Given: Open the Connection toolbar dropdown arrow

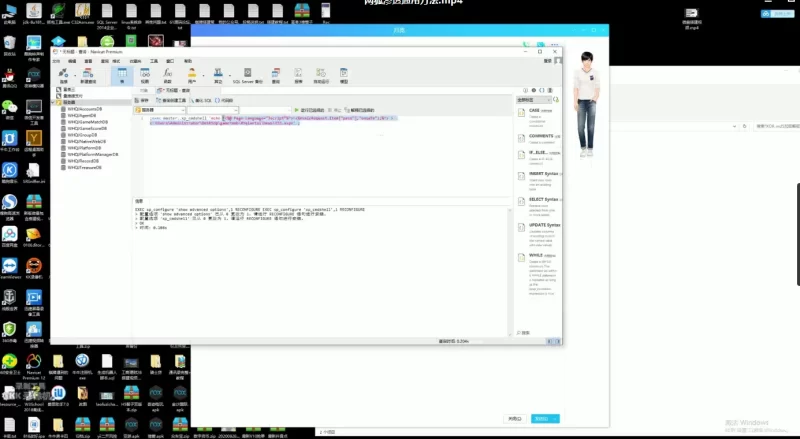Looking at the screenshot, I should click(x=74, y=76).
